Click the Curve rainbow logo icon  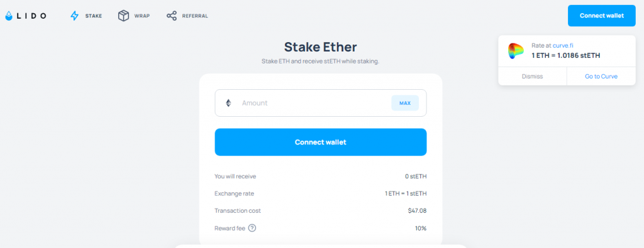[x=516, y=51]
